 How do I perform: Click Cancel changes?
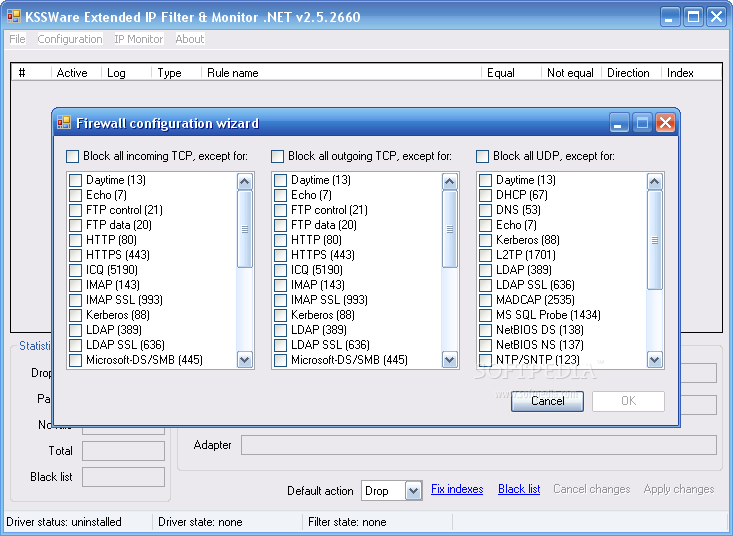coord(592,489)
